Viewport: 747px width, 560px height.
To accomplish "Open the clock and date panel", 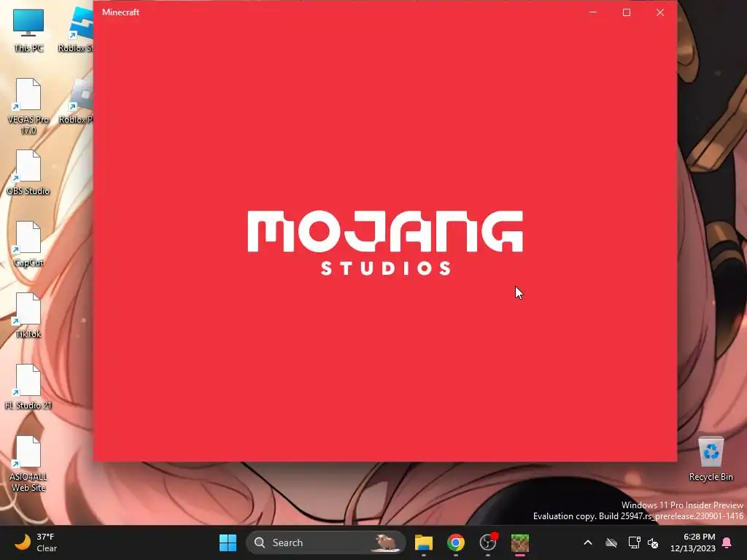I will (x=693, y=542).
